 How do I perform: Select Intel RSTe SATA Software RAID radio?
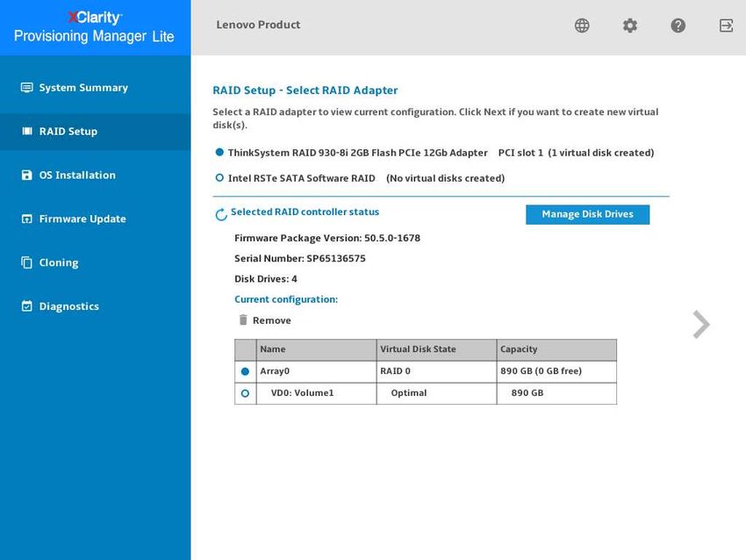(219, 178)
